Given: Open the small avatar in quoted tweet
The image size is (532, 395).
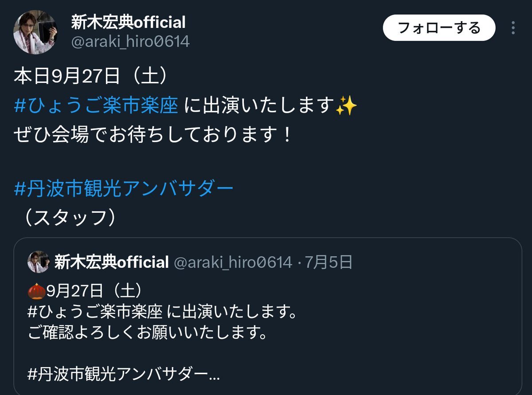Looking at the screenshot, I should 38,262.
